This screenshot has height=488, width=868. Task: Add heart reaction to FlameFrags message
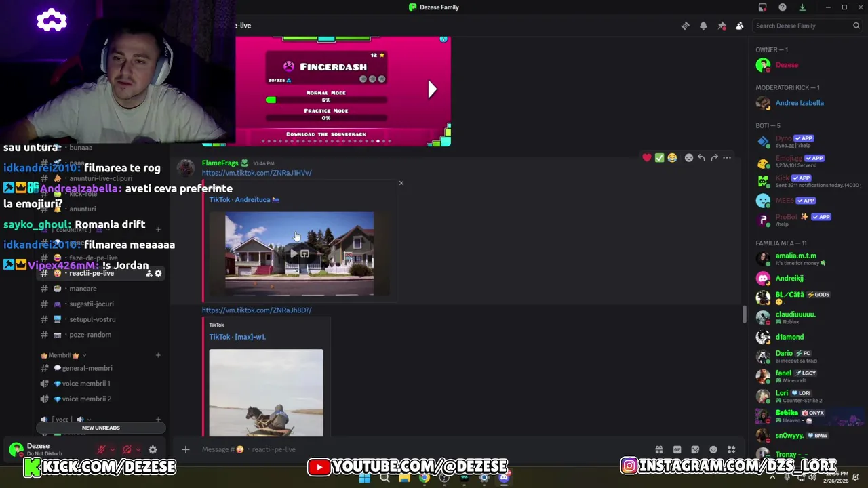[x=647, y=158]
